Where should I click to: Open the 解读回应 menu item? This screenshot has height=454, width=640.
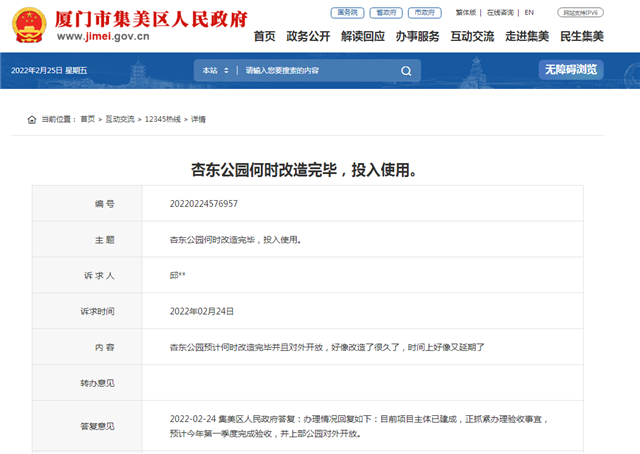point(363,36)
